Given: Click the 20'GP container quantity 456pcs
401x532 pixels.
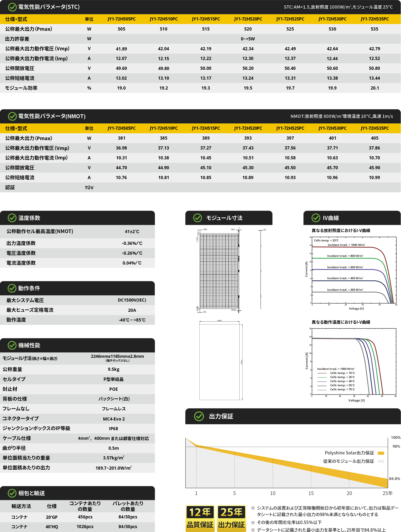Looking at the screenshot, I should click(x=85, y=517).
